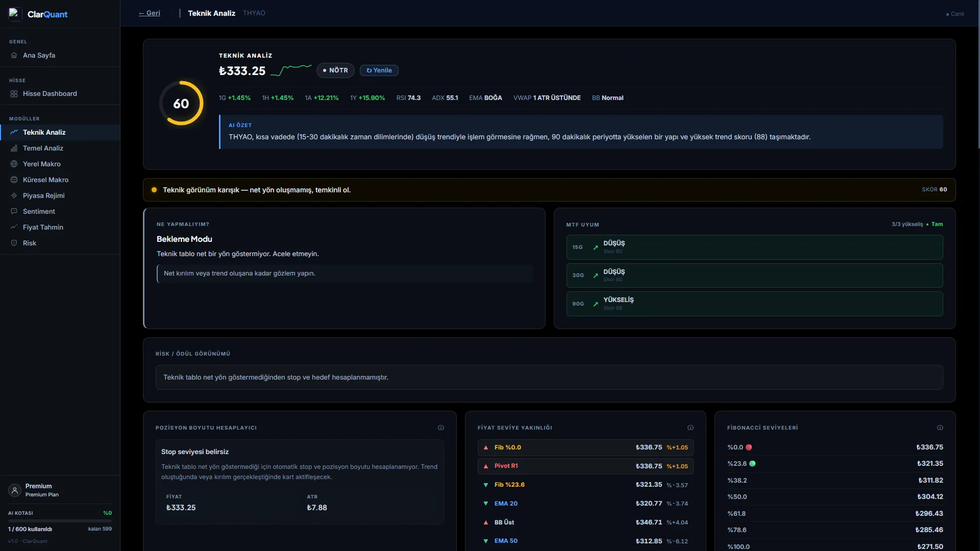Click the Pivot R1 price level row
This screenshot has width=980, height=551.
pyautogui.click(x=585, y=466)
